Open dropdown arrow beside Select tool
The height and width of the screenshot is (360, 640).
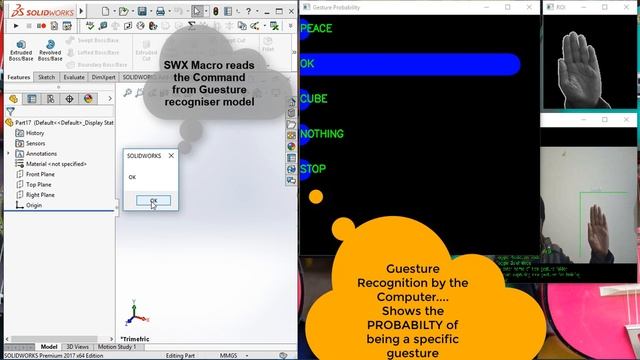coord(206,11)
